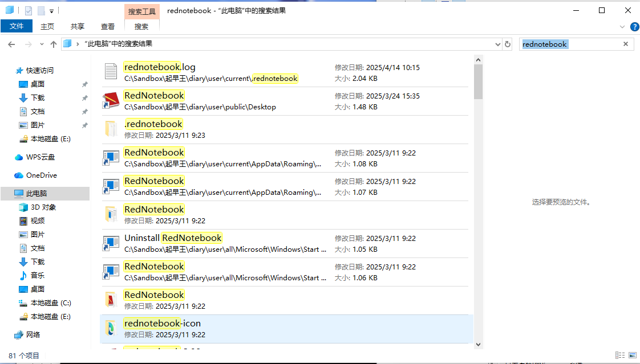Expand address bar history dropdown
Image resolution: width=640 pixels, height=364 pixels.
pos(497,44)
